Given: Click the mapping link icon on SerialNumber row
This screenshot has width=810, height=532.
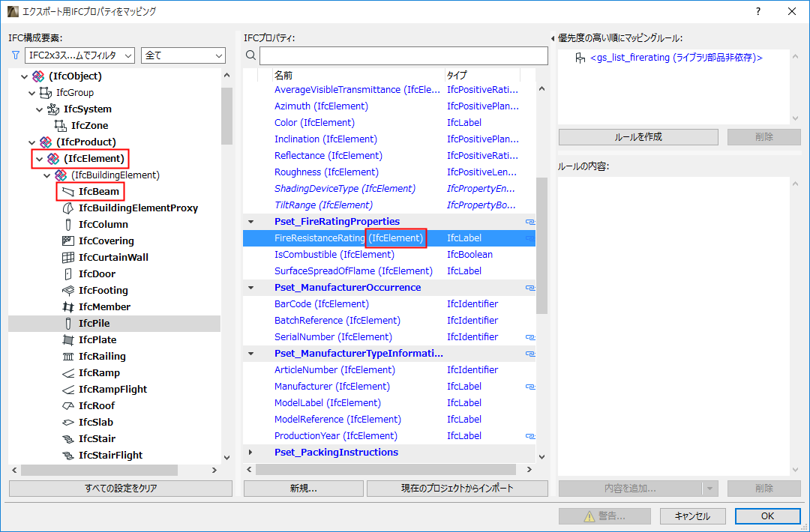Looking at the screenshot, I should (530, 337).
